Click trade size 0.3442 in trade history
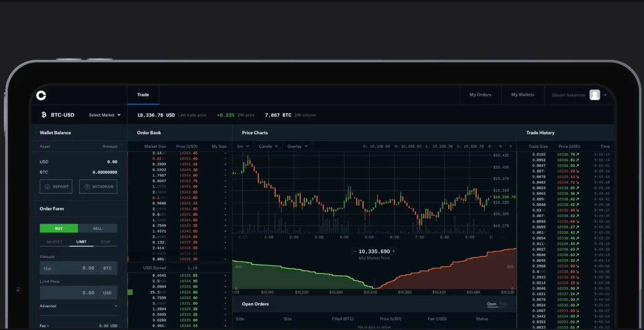Viewport: 644px width, 330px height. (539, 316)
